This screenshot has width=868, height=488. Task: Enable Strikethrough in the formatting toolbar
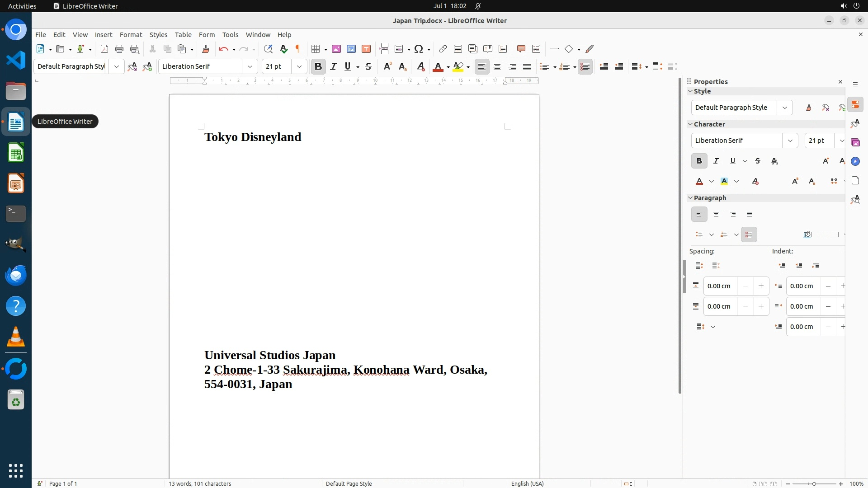(368, 66)
